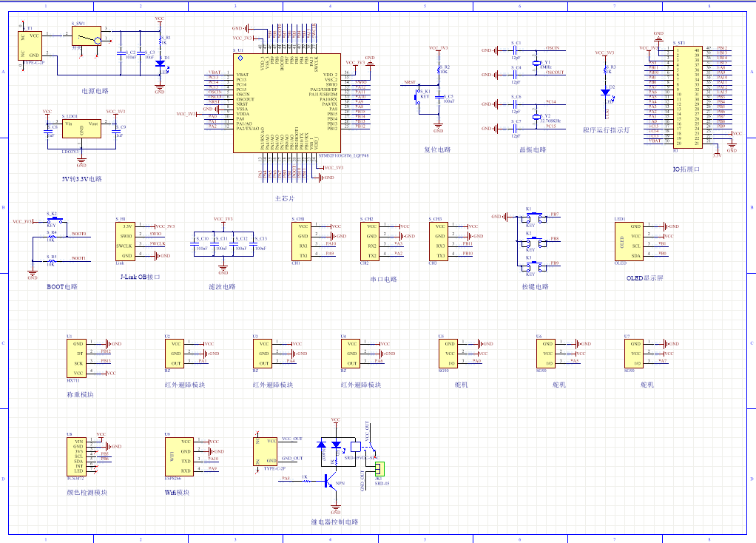Select the S_CH2 serial port header

pyautogui.click(x=370, y=241)
